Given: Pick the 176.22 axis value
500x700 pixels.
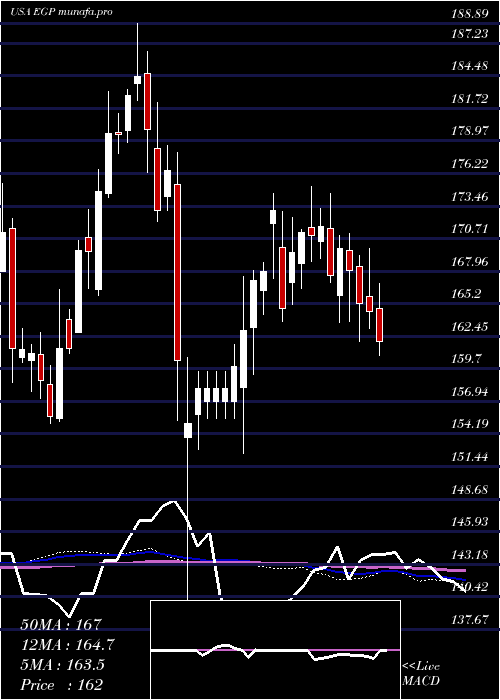Looking at the screenshot, I should pos(469,164).
